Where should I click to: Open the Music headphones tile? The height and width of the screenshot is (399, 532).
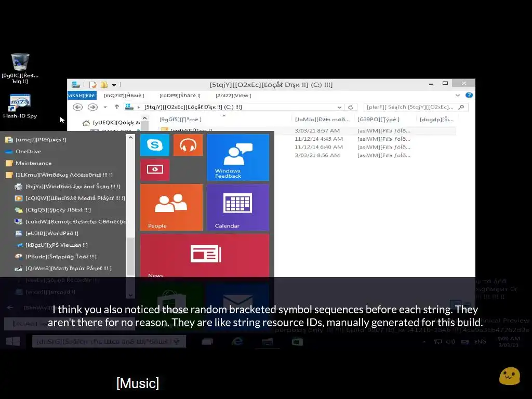point(188,145)
